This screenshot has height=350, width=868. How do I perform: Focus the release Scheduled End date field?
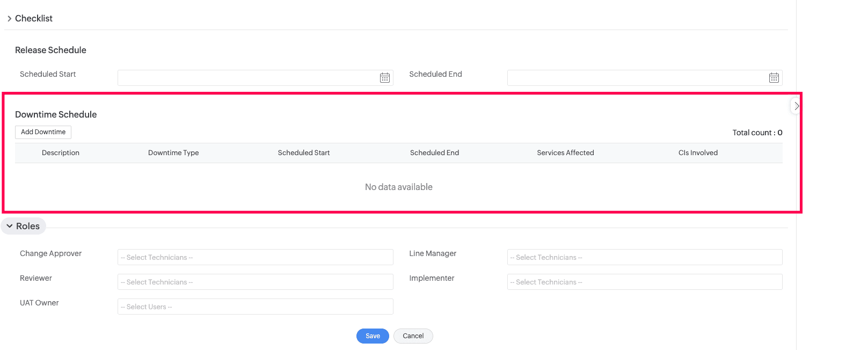[636, 78]
